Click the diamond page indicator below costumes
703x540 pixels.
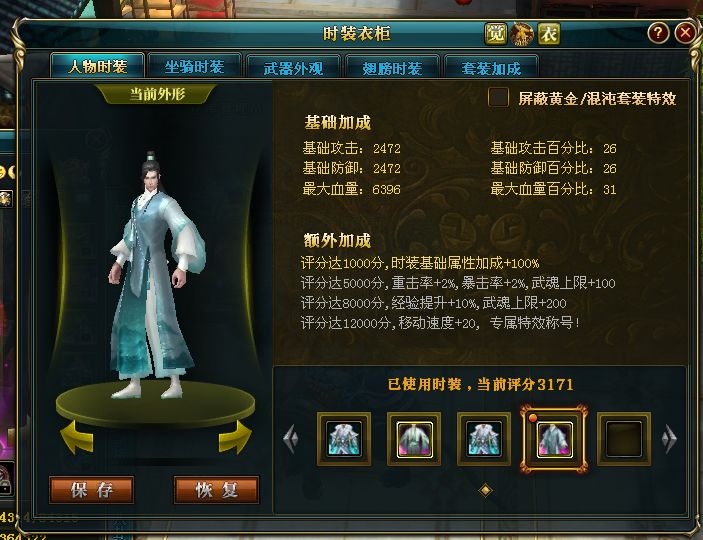click(485, 490)
